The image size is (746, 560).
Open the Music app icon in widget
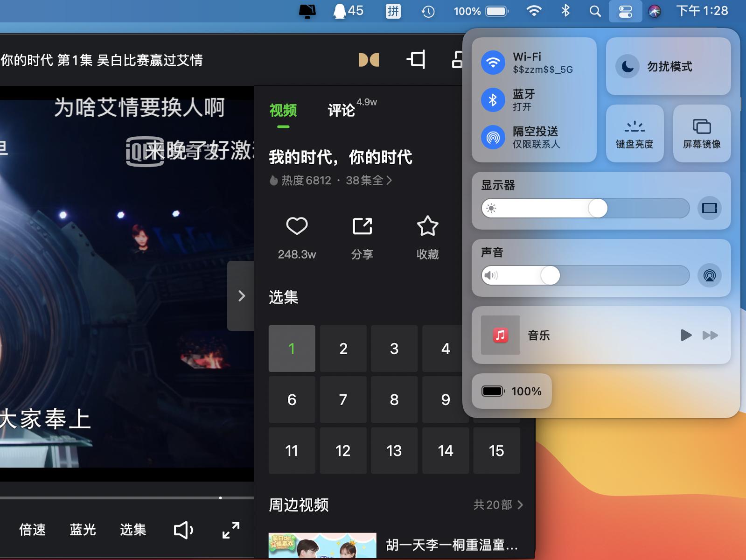click(x=501, y=335)
